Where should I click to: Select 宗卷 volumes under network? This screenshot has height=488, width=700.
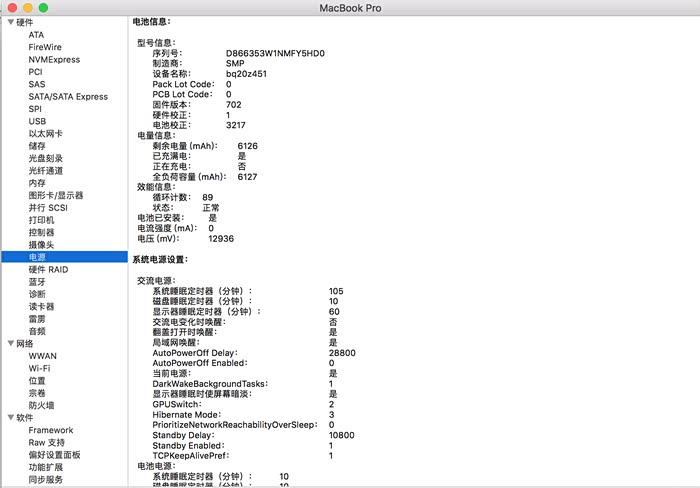37,393
